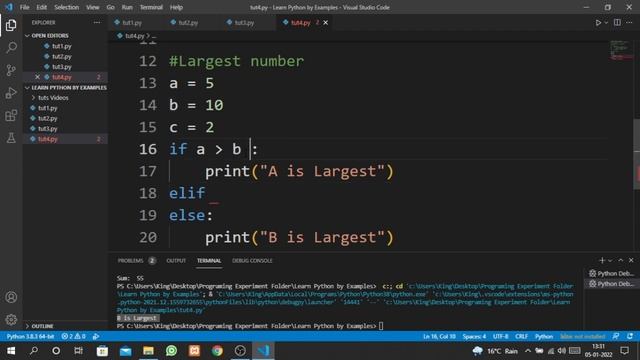Open the Run and Debug view
The image size is (640, 360).
[x=11, y=93]
